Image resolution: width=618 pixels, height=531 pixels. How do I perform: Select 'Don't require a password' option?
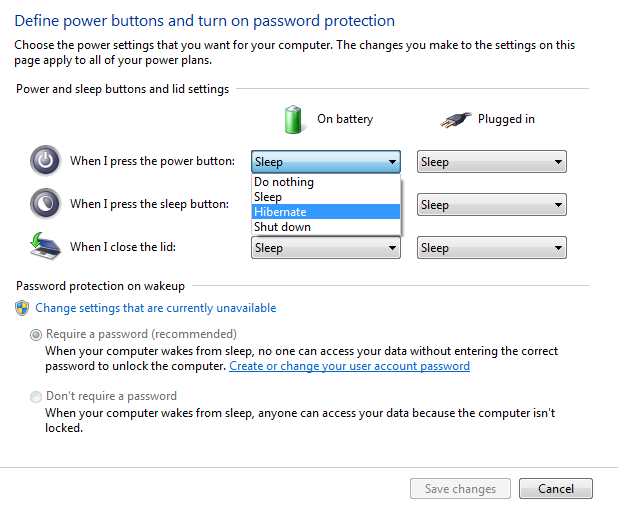[x=37, y=396]
